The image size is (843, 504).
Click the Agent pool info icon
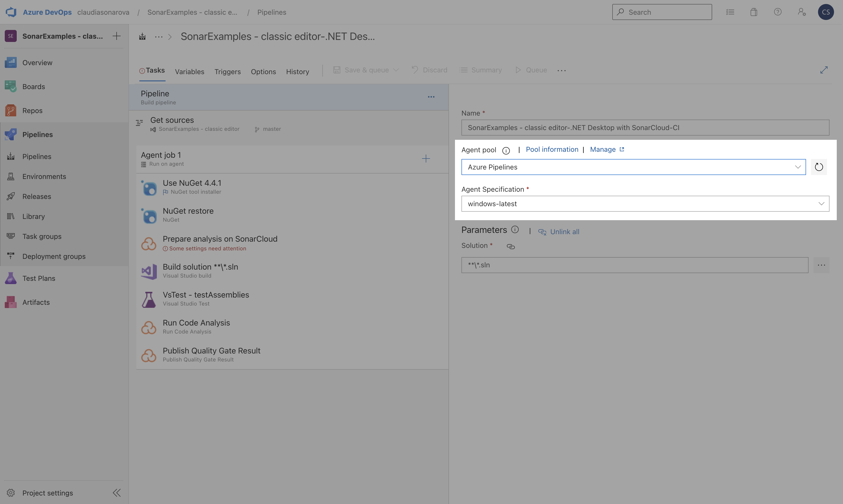[506, 151]
